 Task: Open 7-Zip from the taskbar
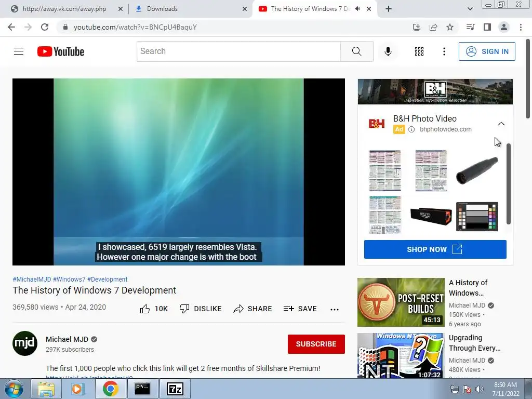point(175,389)
